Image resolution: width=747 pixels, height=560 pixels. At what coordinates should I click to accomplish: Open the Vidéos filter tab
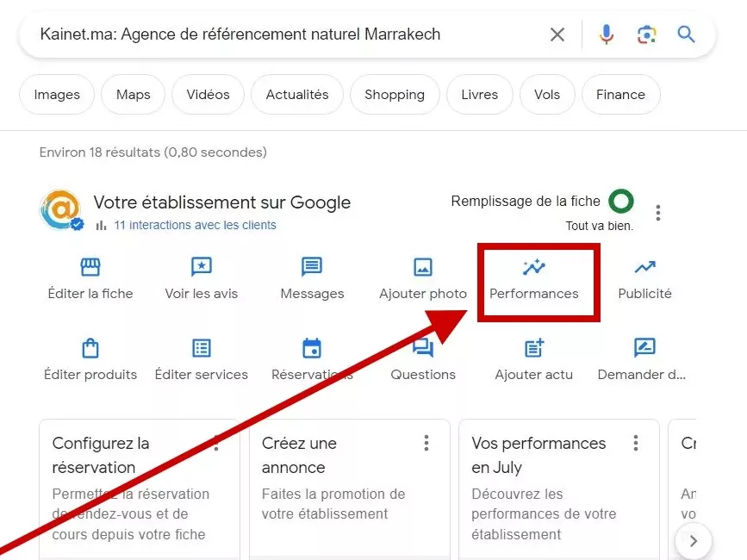[208, 94]
